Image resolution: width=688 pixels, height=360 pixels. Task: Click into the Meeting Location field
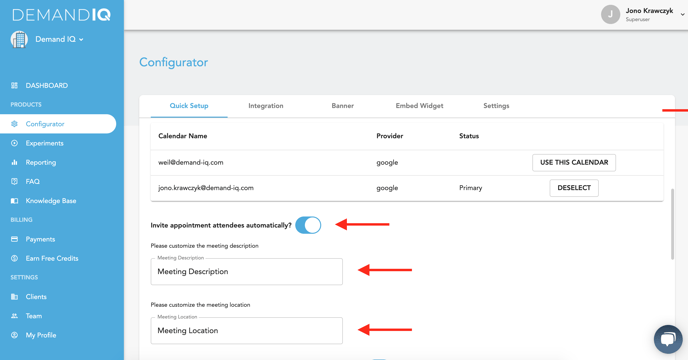(x=247, y=331)
